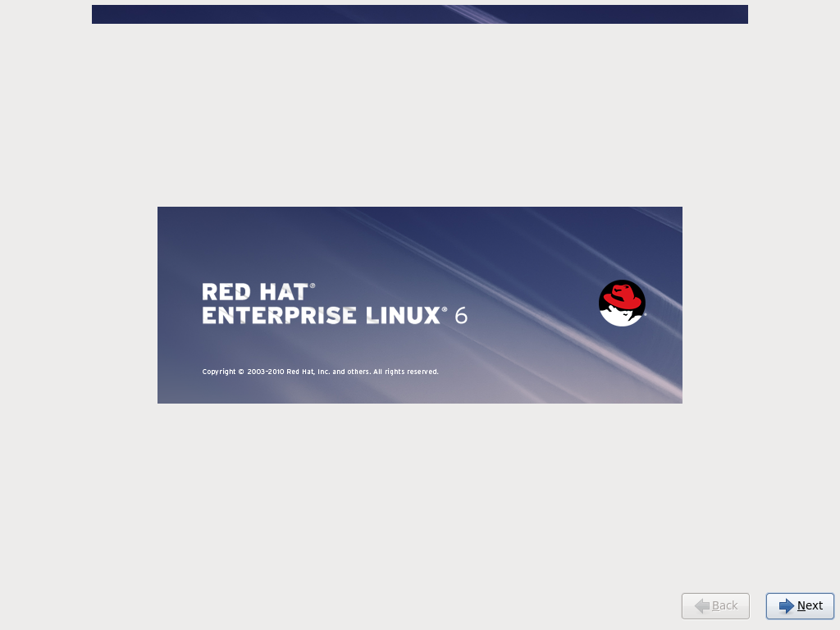Select the copyright notice text
This screenshot has width=840, height=630.
pyautogui.click(x=320, y=371)
